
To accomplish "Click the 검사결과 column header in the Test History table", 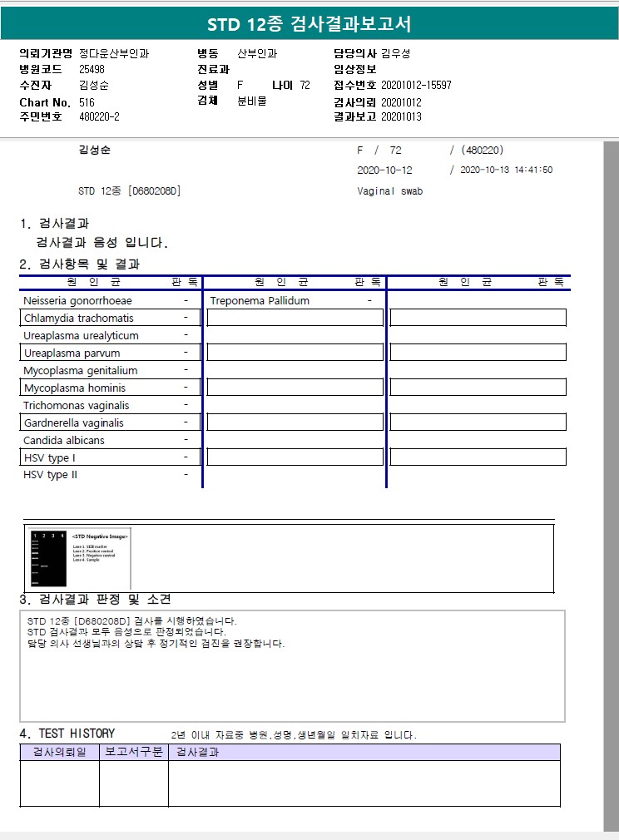I will [364, 752].
